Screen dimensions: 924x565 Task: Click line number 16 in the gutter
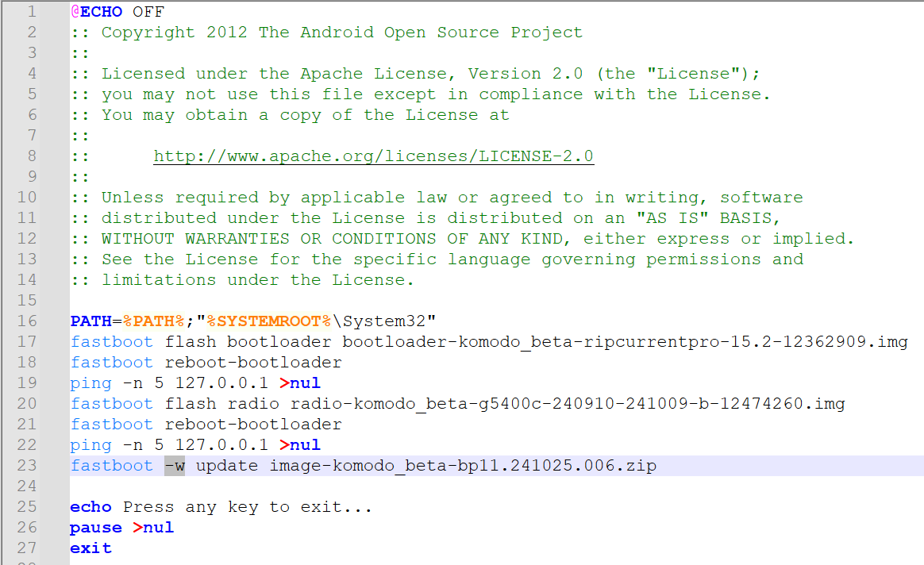[27, 321]
